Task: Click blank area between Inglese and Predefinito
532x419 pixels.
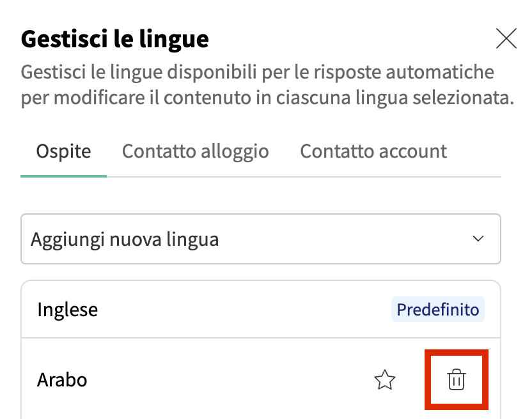Action: tap(243, 310)
